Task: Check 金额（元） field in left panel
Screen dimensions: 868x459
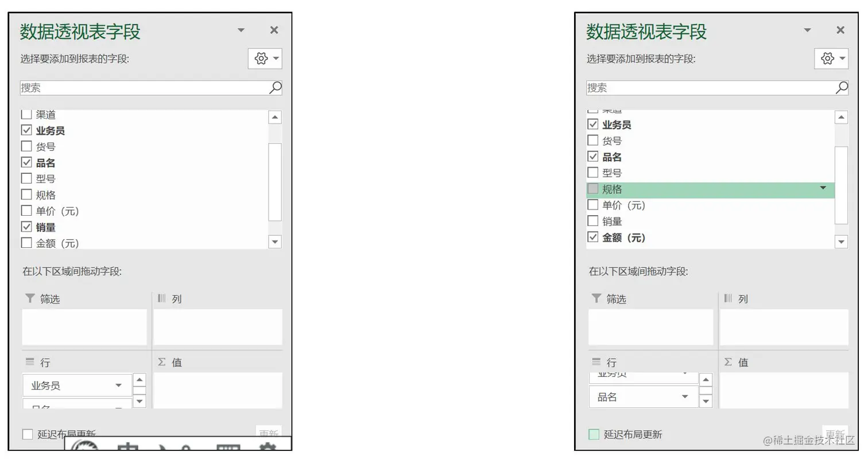Action: [x=26, y=243]
